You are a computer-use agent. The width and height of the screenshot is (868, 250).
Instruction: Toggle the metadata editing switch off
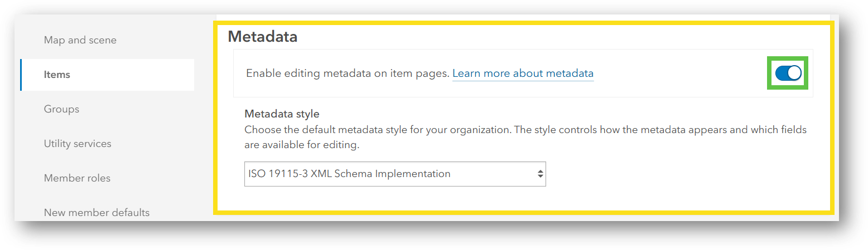click(788, 73)
